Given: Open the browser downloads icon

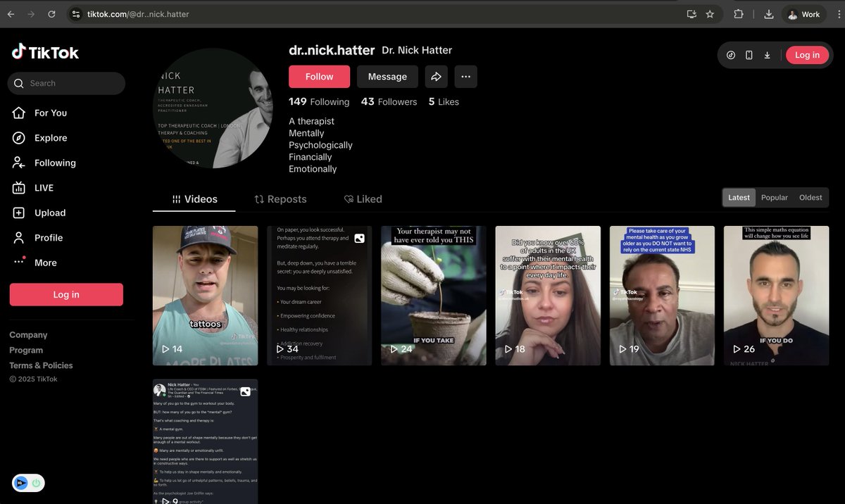Looking at the screenshot, I should [769, 14].
